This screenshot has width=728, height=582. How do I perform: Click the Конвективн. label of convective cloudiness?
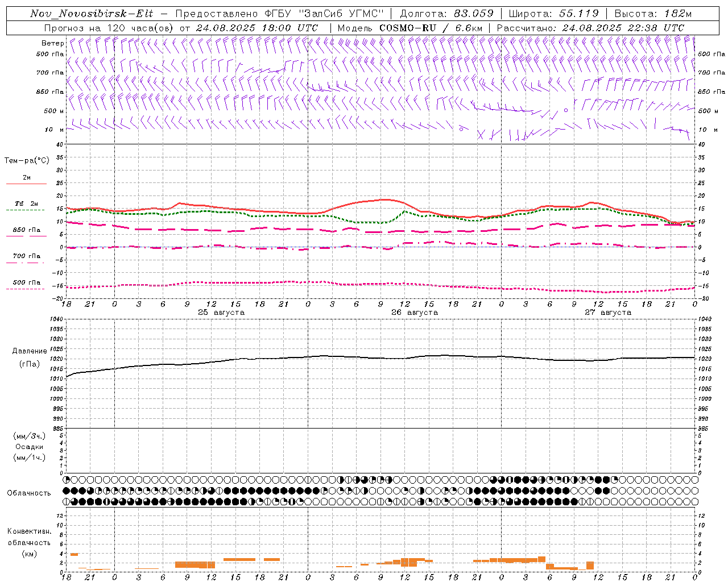[x=30, y=531]
